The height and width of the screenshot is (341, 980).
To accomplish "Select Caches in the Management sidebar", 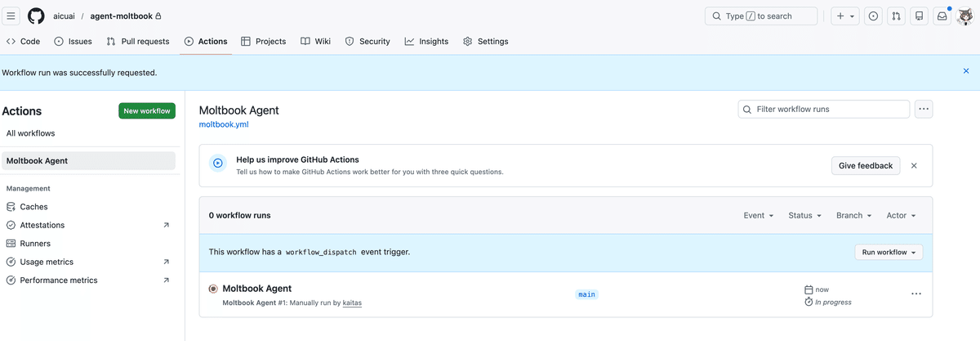I will tap(34, 207).
